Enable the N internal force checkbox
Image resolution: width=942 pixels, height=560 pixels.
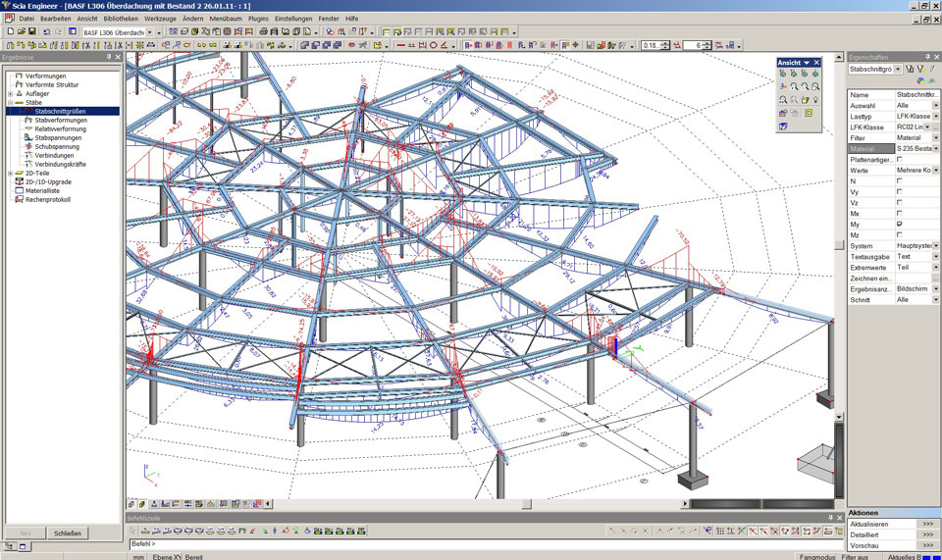point(900,180)
